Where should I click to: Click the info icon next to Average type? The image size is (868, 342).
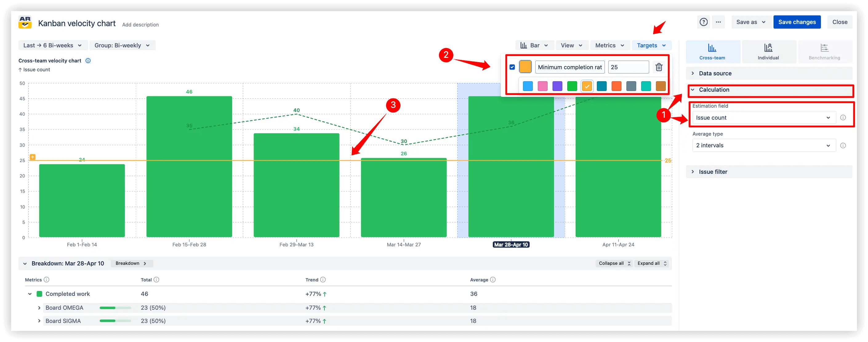[844, 145]
